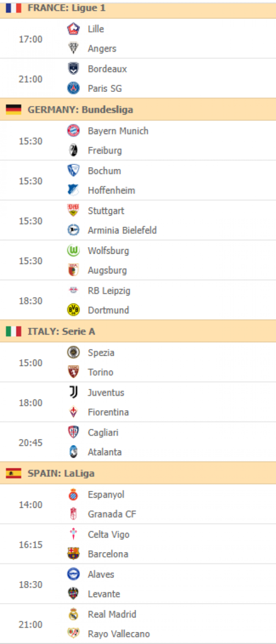This screenshot has width=276, height=644.
Task: Open the ITALY: Serie A league header
Action: point(138,331)
